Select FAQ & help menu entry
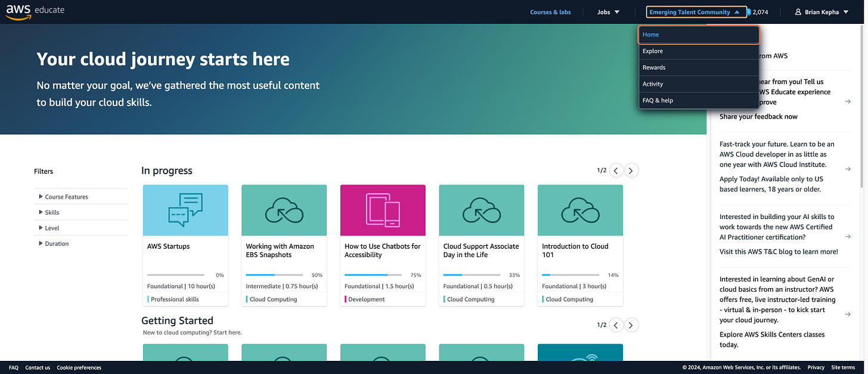The width and height of the screenshot is (868, 374). [x=699, y=100]
